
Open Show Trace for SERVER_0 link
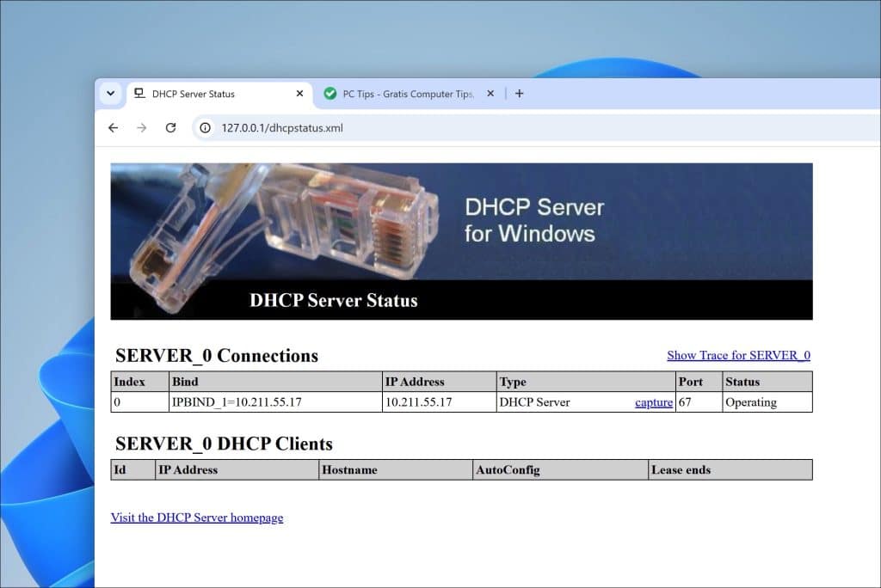click(738, 355)
